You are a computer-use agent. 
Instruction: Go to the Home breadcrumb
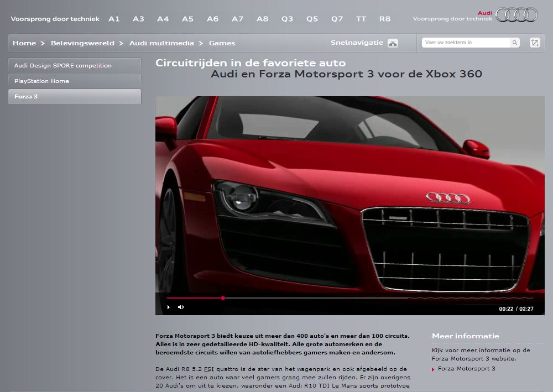tap(24, 43)
